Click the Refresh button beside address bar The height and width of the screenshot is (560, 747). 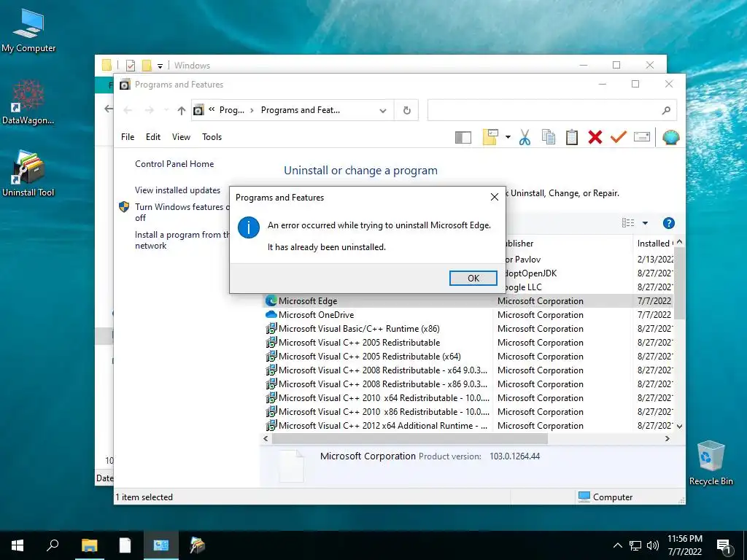tap(407, 111)
